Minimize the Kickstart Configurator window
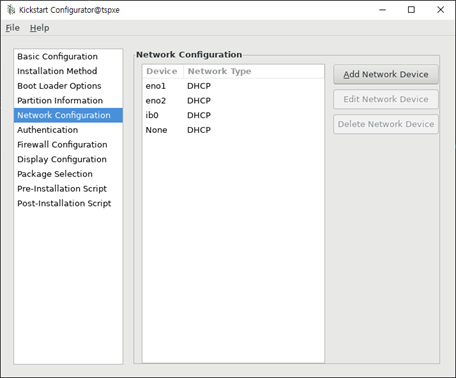This screenshot has width=456, height=378. pos(382,10)
